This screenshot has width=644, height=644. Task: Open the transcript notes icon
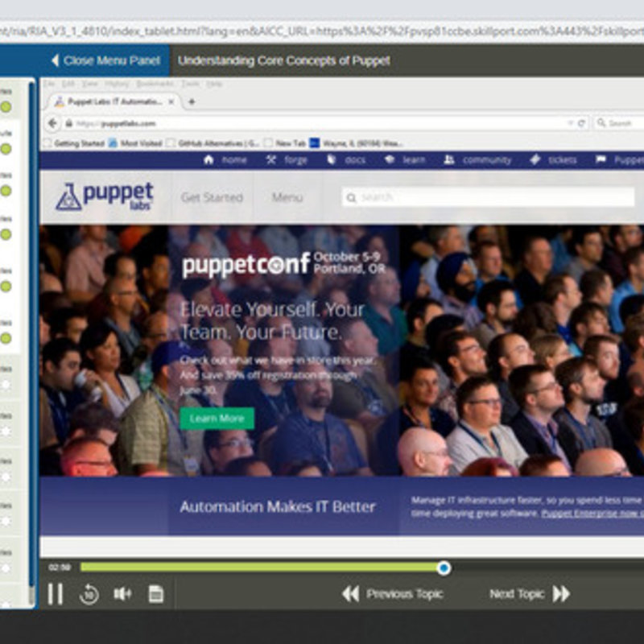coord(156,594)
